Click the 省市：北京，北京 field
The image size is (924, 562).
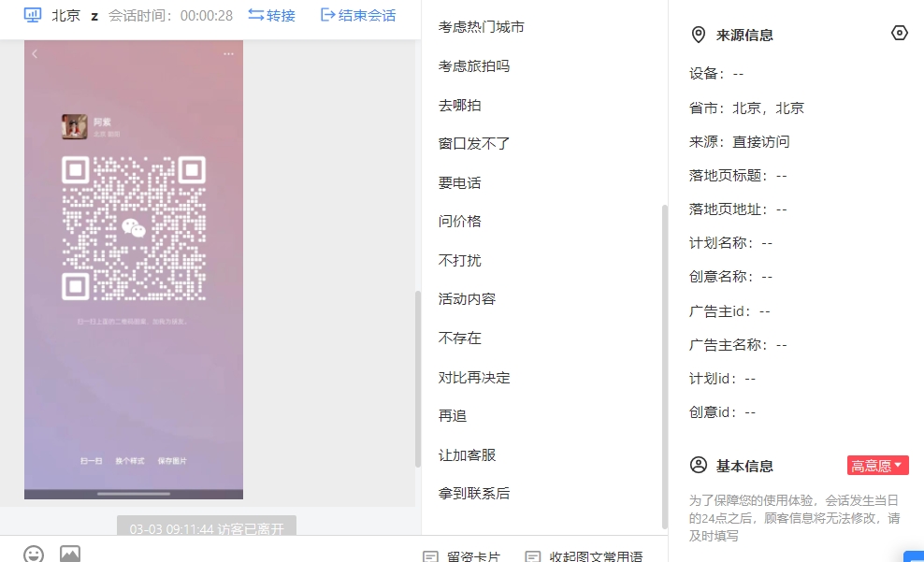click(x=746, y=108)
